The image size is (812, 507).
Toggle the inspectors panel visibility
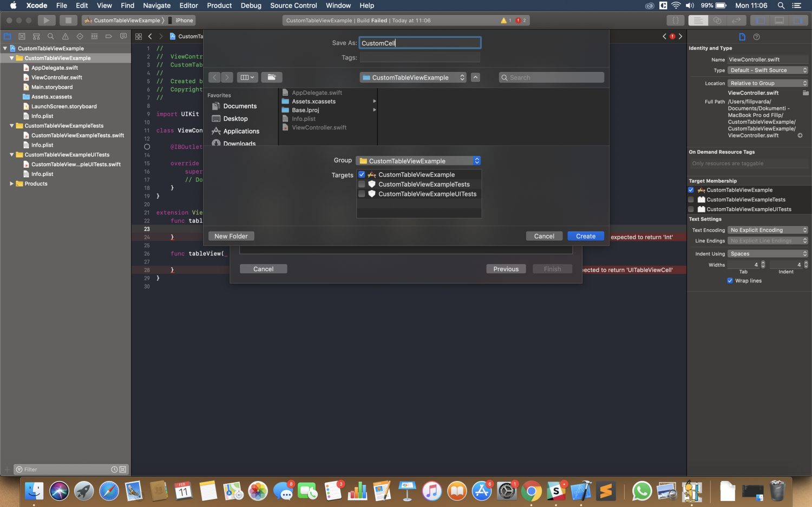(x=798, y=20)
